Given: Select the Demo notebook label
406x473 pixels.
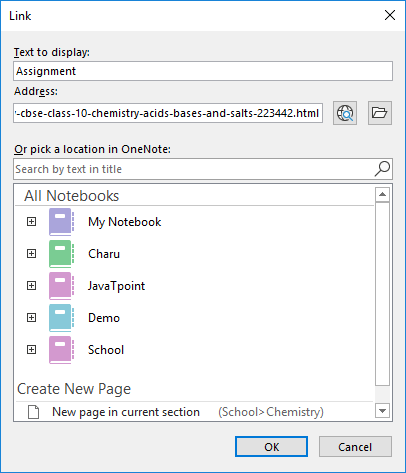Looking at the screenshot, I should 104,318.
